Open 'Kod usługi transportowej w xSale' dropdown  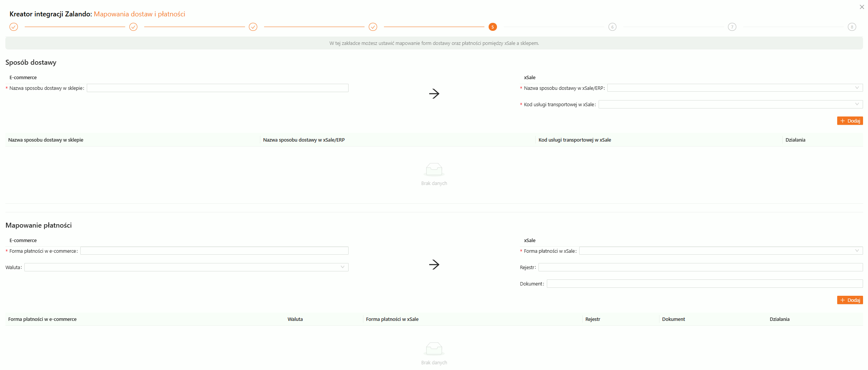tap(730, 104)
